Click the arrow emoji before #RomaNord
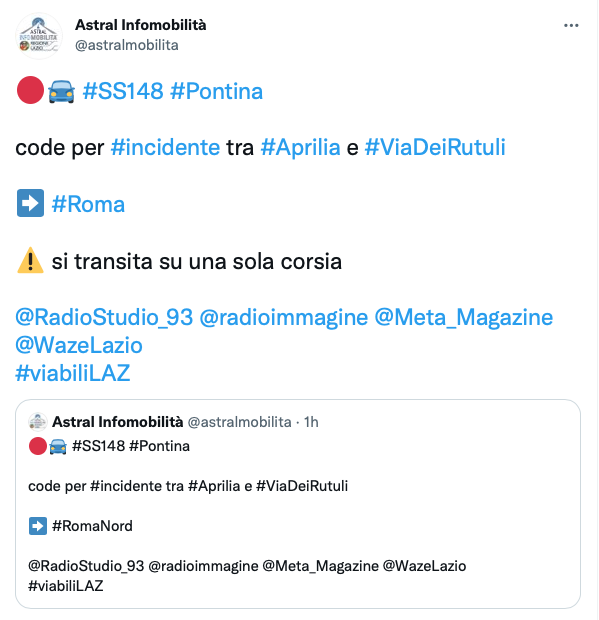This screenshot has height=620, width=599. coord(38,526)
